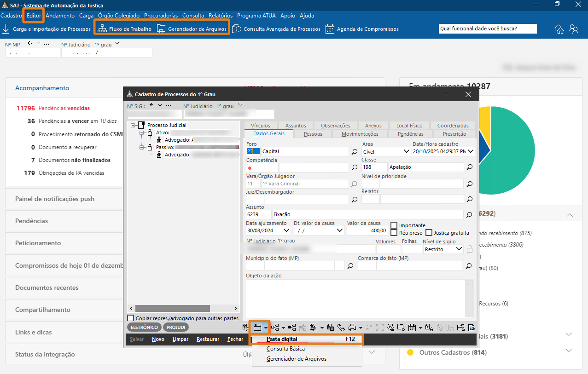Enable the Importante checkbox
This screenshot has height=374, width=588.
(x=394, y=225)
